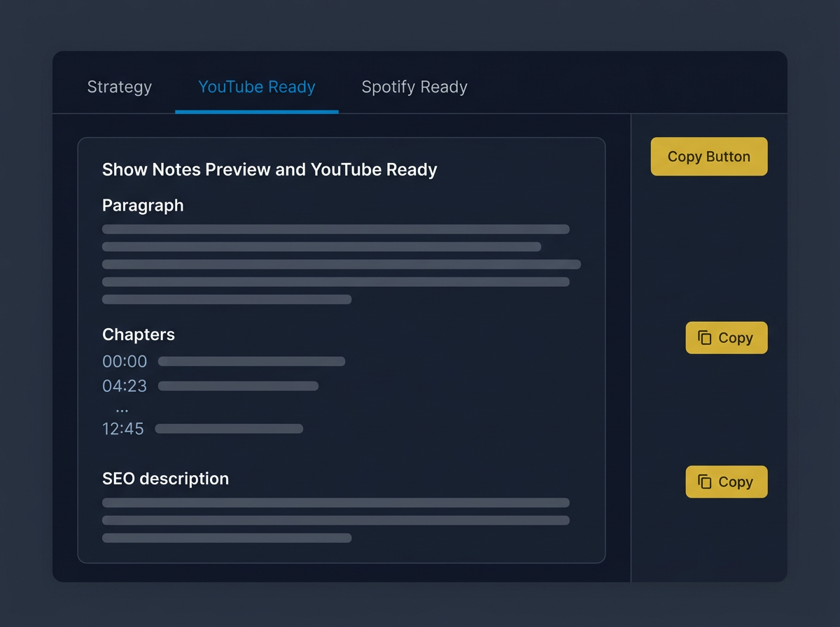The height and width of the screenshot is (627, 840).
Task: Copy the SEO description section
Action: (727, 482)
